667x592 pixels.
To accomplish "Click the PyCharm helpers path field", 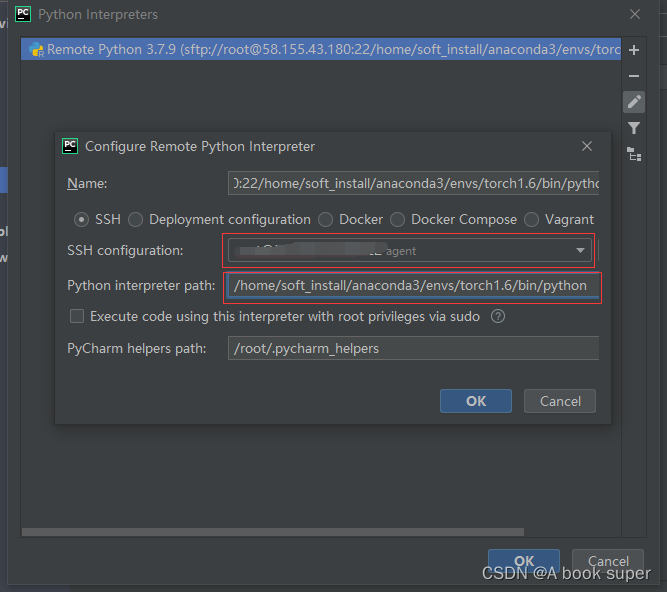I will pyautogui.click(x=413, y=348).
